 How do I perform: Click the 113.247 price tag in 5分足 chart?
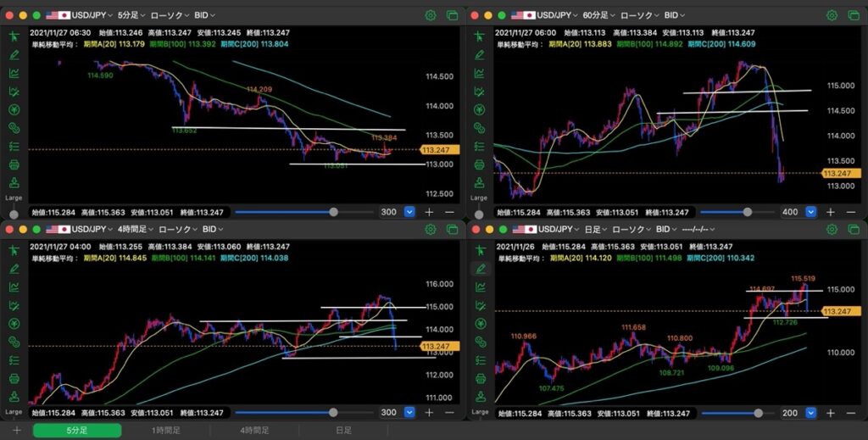coord(440,149)
